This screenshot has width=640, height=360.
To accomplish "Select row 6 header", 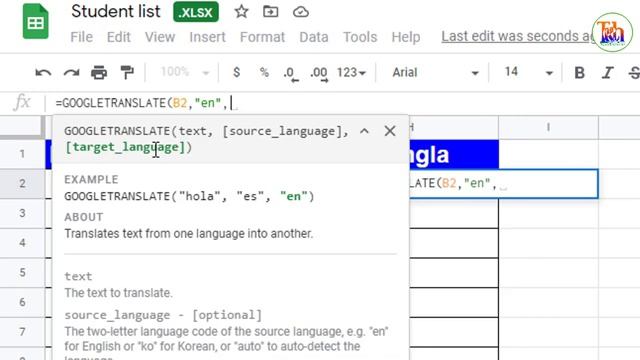I will (22, 302).
